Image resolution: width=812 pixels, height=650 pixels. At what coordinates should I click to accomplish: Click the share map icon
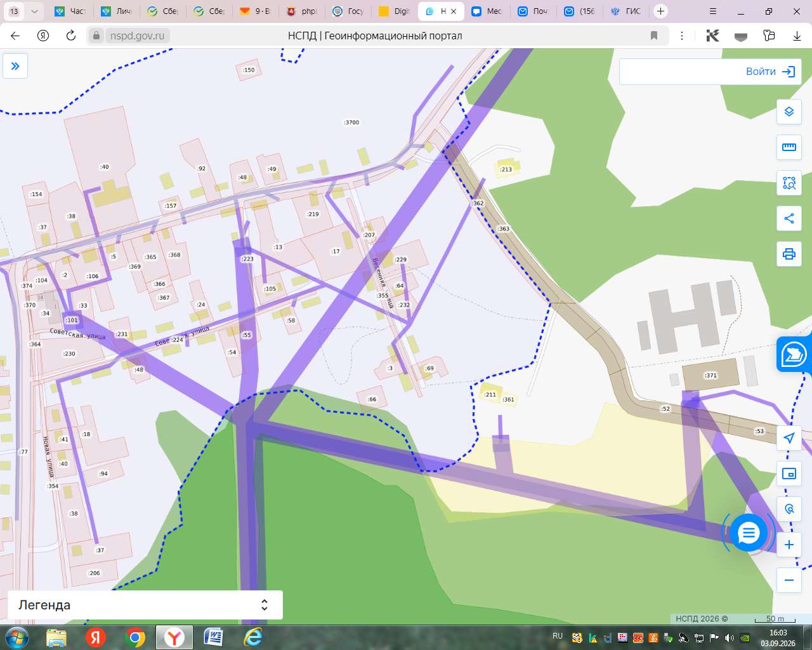789,218
